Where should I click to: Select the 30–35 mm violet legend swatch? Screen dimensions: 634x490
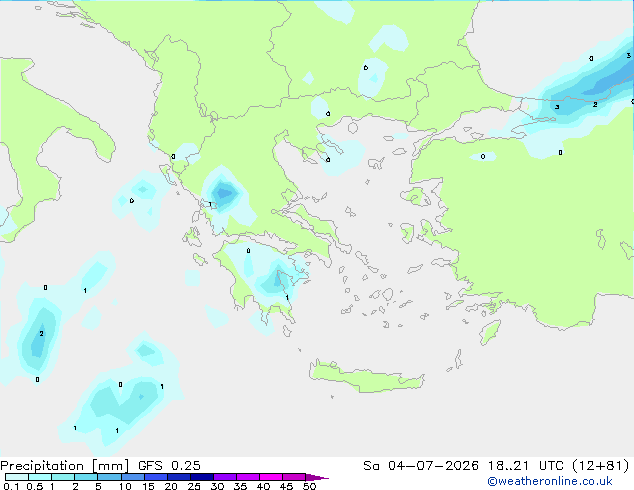click(225, 477)
